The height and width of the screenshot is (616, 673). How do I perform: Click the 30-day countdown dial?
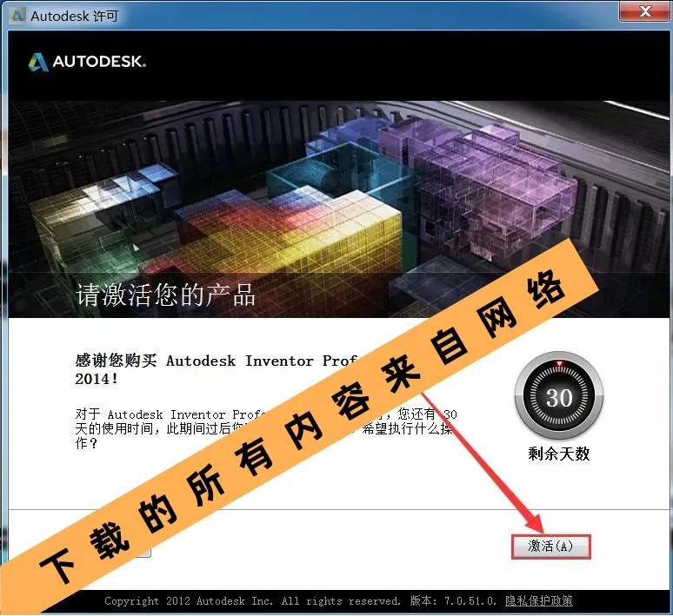tap(559, 396)
